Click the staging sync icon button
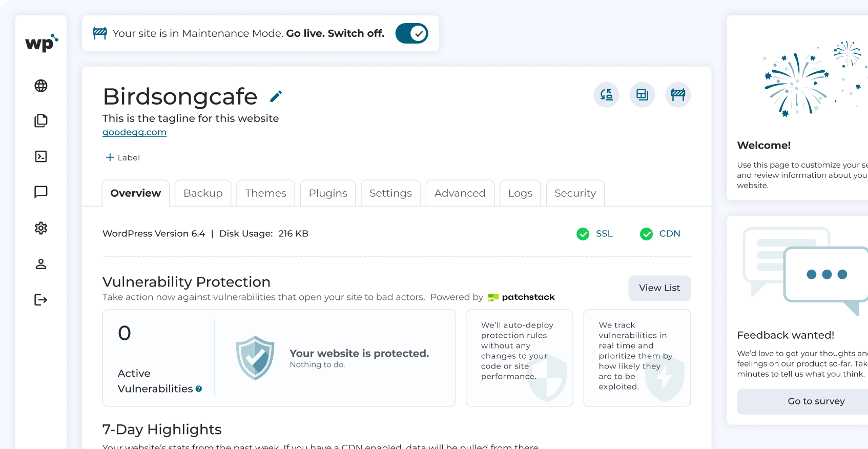The width and height of the screenshot is (868, 449). pos(606,95)
